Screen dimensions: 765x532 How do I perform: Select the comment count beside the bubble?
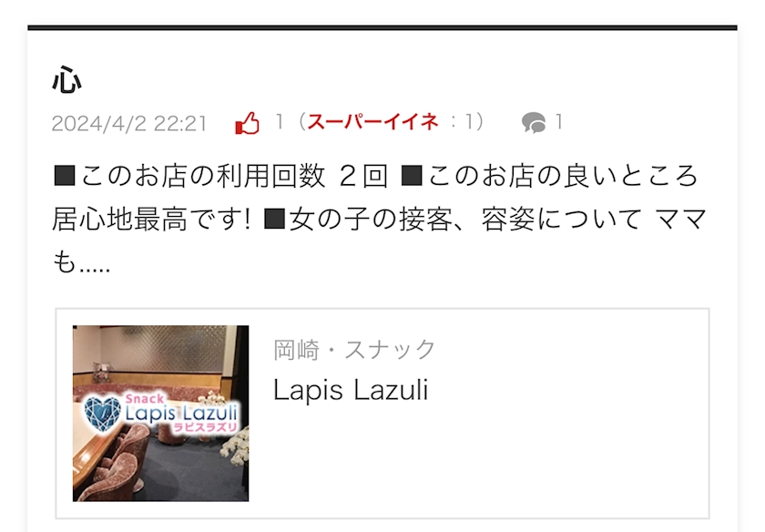pos(559,121)
